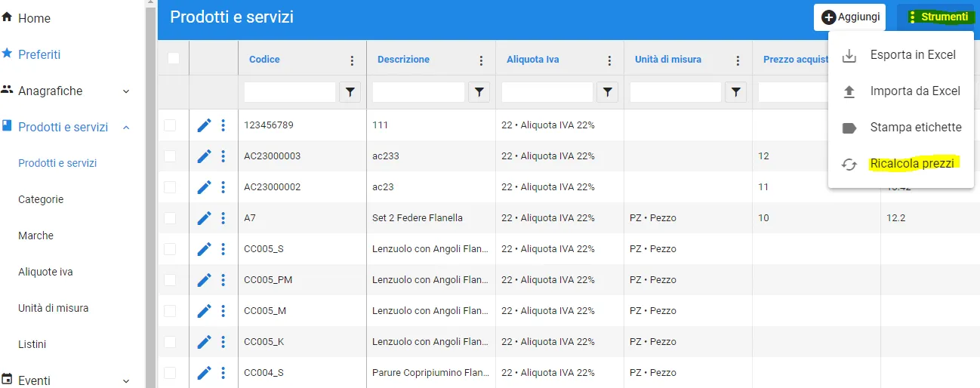The image size is (980, 388).
Task: Open Unità di misura submenu link
Action: 53,308
